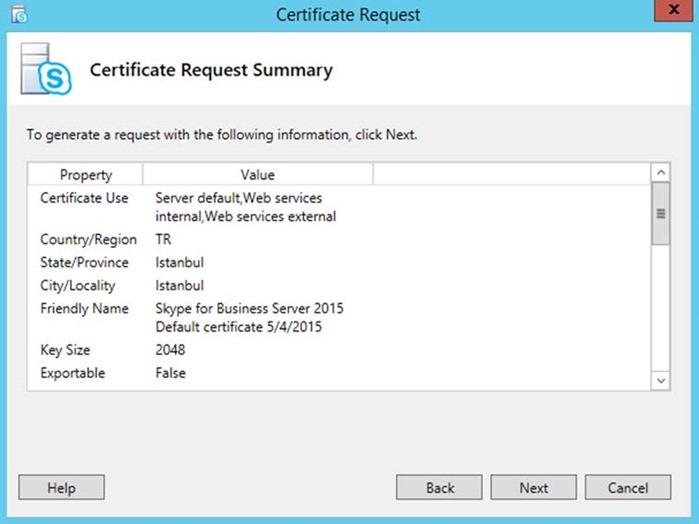Click the TR country value
This screenshot has width=699, height=524.
pyautogui.click(x=163, y=239)
